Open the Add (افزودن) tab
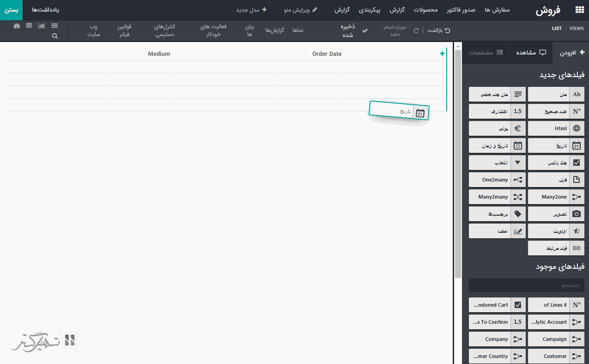This screenshot has height=364, width=589. click(x=572, y=53)
